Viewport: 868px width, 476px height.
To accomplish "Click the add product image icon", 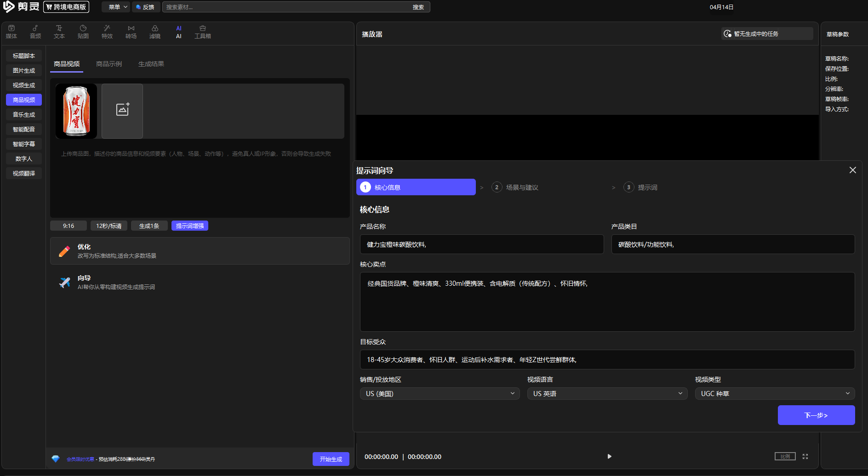I will tap(122, 111).
